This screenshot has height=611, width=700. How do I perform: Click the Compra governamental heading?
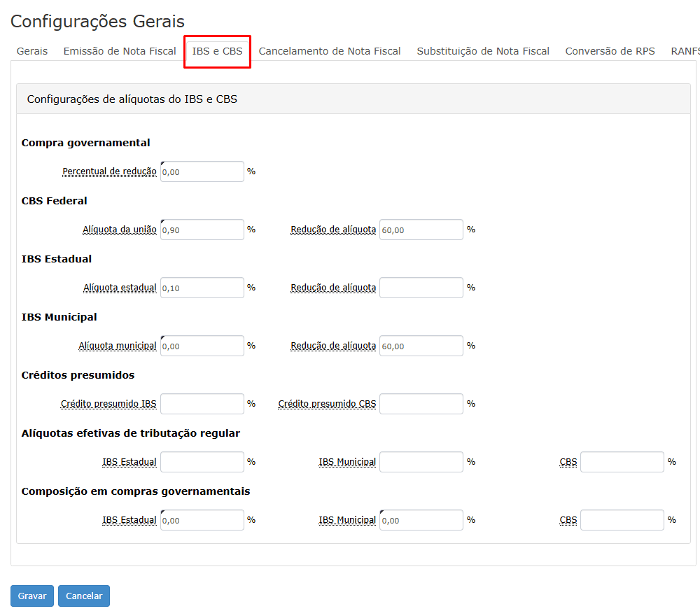point(85,143)
